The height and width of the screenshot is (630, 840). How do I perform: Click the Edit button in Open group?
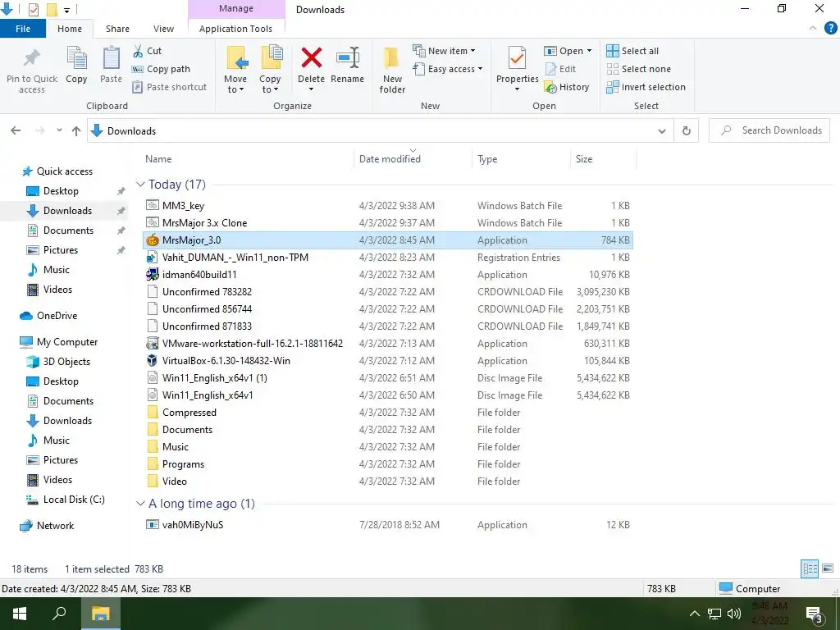(x=560, y=69)
